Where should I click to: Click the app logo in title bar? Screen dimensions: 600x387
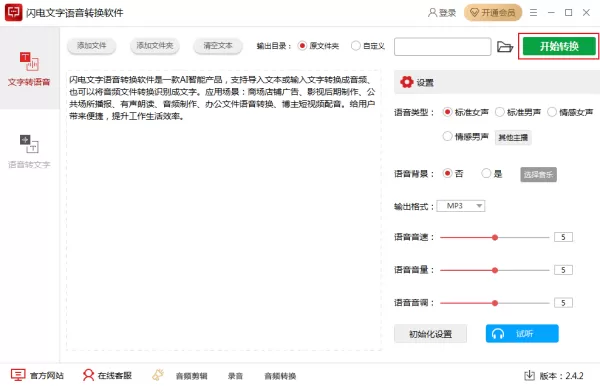[13, 13]
